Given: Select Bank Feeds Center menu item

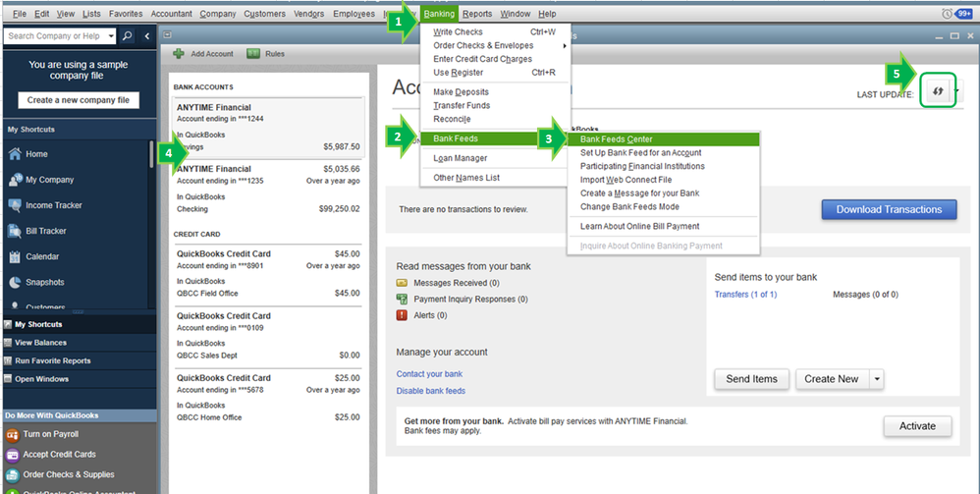Looking at the screenshot, I should pos(663,139).
